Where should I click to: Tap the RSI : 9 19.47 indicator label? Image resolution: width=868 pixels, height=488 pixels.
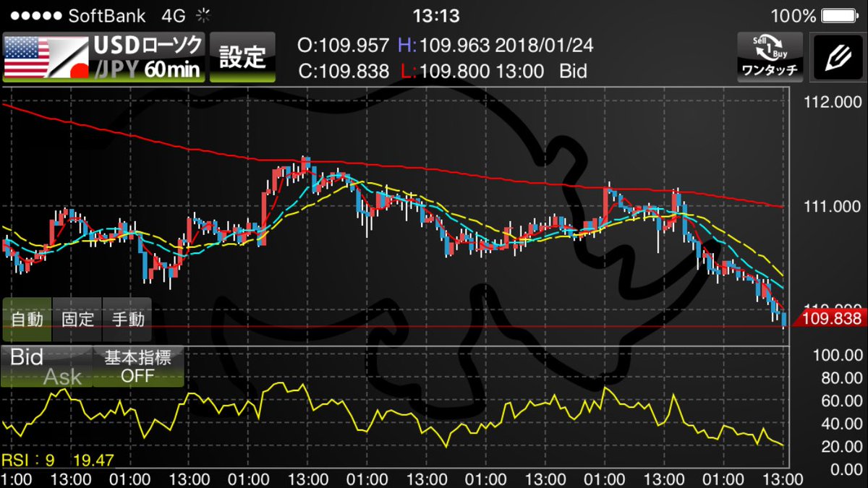[x=57, y=460]
